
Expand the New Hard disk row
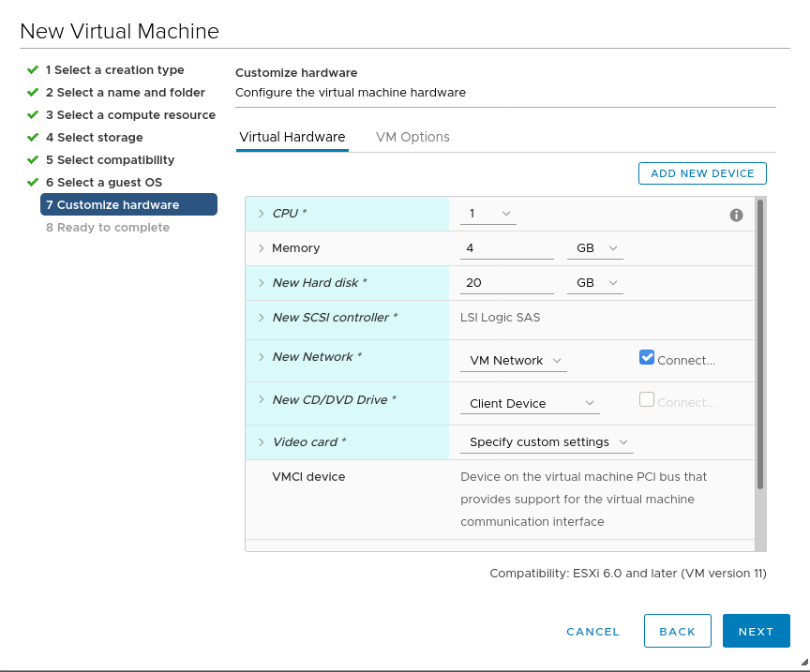pyautogui.click(x=262, y=283)
